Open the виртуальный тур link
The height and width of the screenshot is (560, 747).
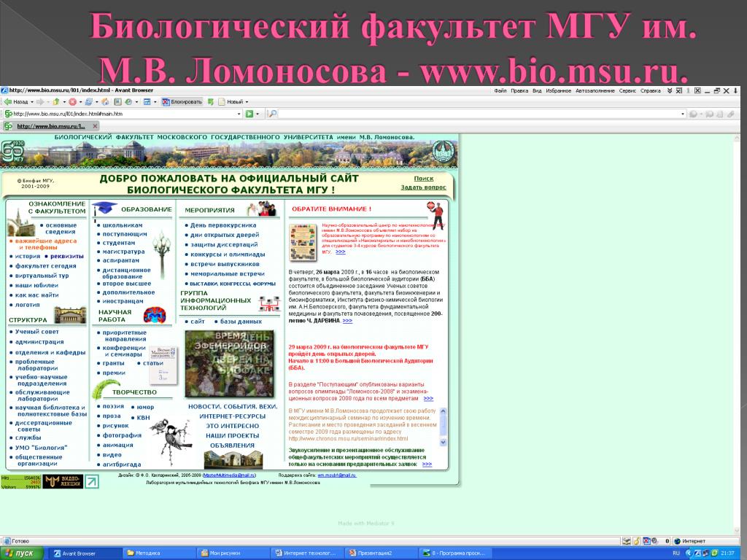tap(42, 276)
